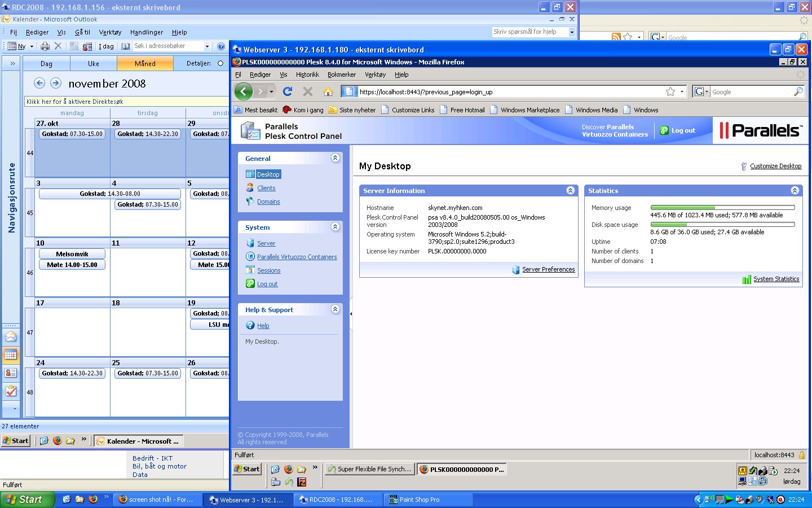Click the Søk i adressebøker field
This screenshot has height=508, width=812.
[168, 46]
